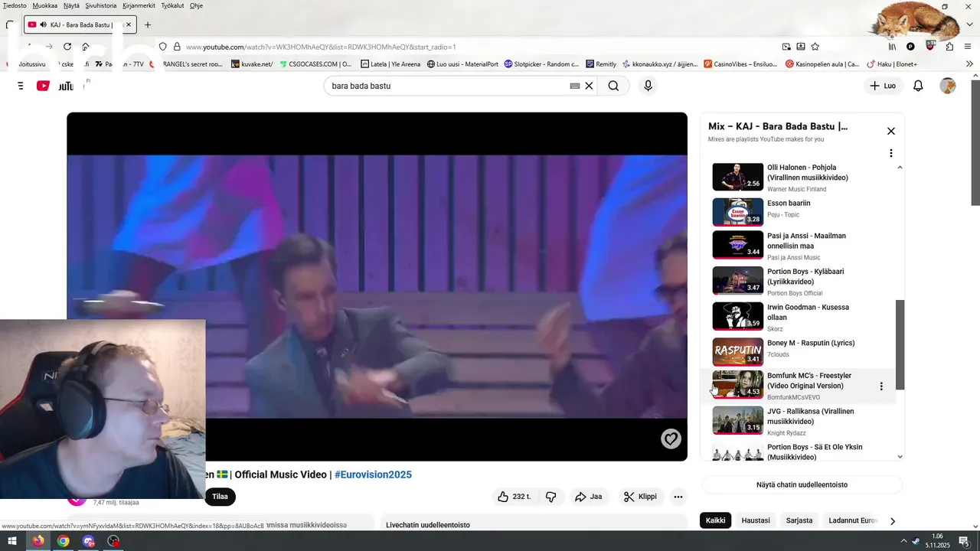Open the on-screen keyboard icon in search
This screenshot has height=551, width=980.
(575, 86)
